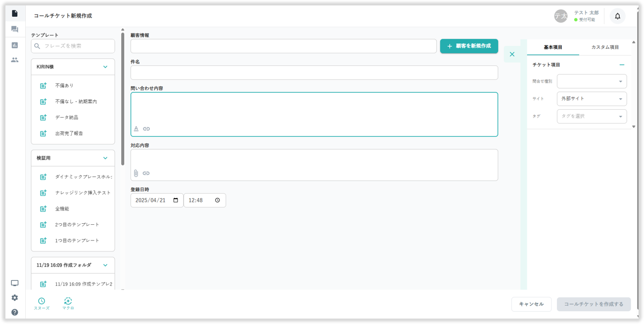This screenshot has height=324, width=644.
Task: Click the マクロ icon
Action: click(x=68, y=301)
